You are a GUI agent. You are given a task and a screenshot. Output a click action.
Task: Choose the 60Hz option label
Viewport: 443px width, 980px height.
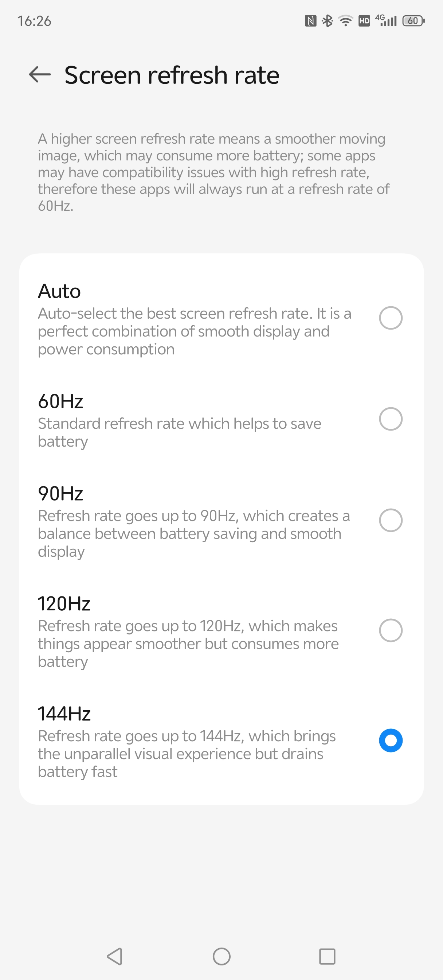tap(60, 401)
